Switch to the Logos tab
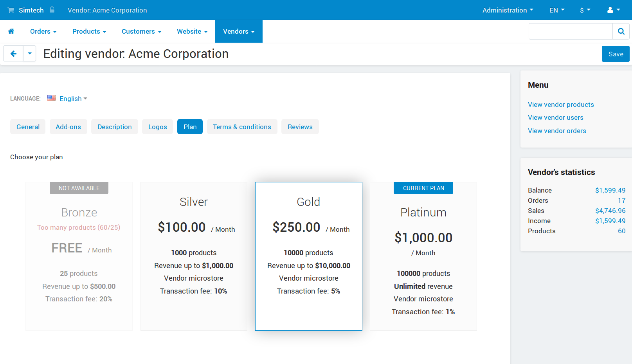Viewport: 632px width, 364px height. click(158, 127)
